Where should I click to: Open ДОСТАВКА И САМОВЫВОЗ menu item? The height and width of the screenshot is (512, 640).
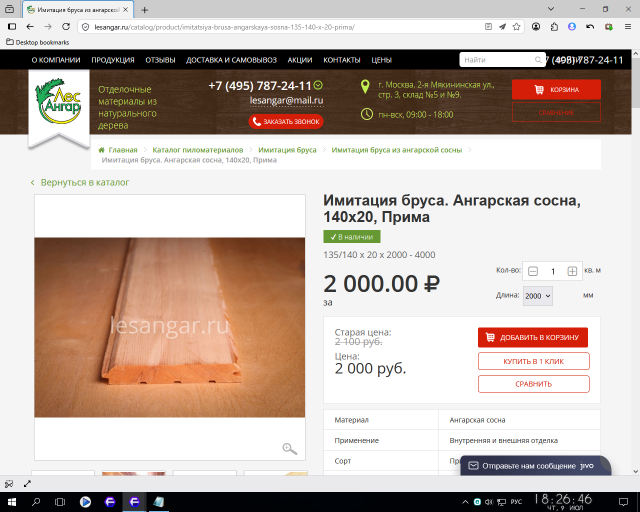pyautogui.click(x=231, y=60)
